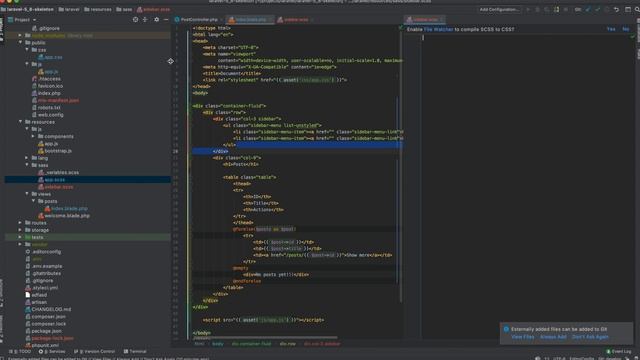Switch to the PostController.php tab
Image resolution: width=640 pixels, height=360 pixels.
[198, 19]
